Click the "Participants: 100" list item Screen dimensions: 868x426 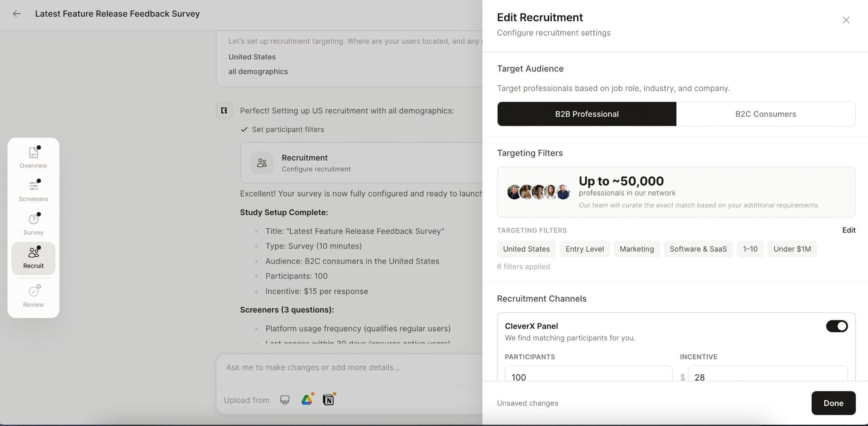[296, 276]
